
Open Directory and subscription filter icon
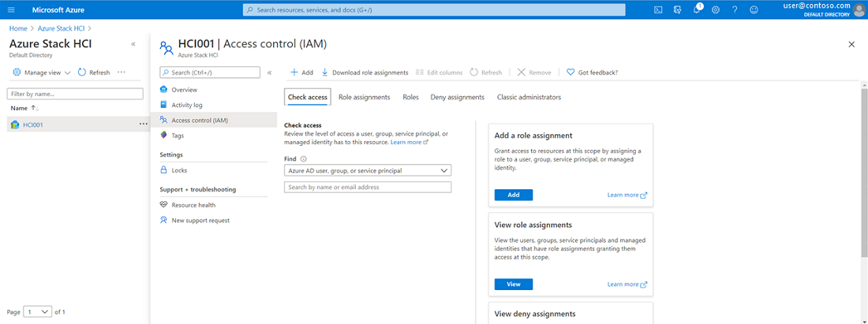678,10
